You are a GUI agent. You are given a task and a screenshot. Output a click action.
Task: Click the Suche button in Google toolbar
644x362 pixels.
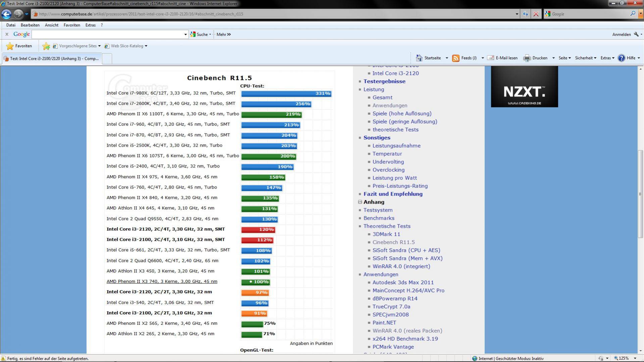[201, 34]
